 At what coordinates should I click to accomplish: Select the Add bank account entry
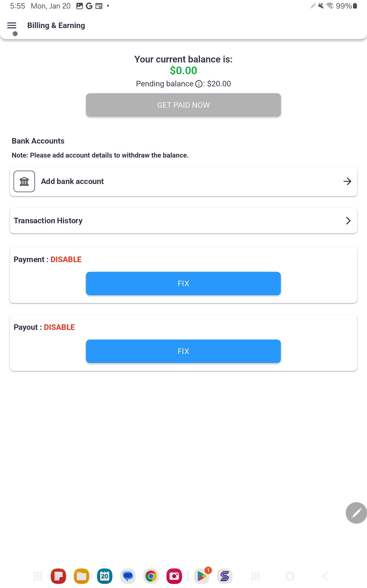pos(170,181)
